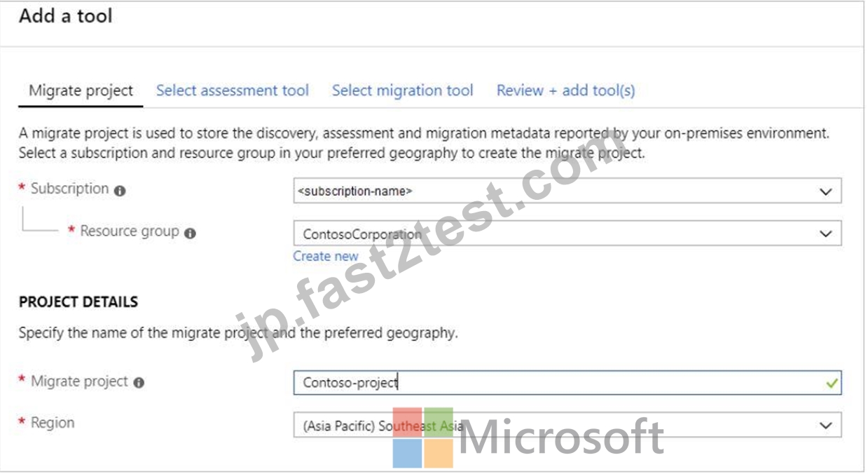Screen dimensions: 868x474
Task: Click the Migrate project info icon
Action: [x=139, y=383]
